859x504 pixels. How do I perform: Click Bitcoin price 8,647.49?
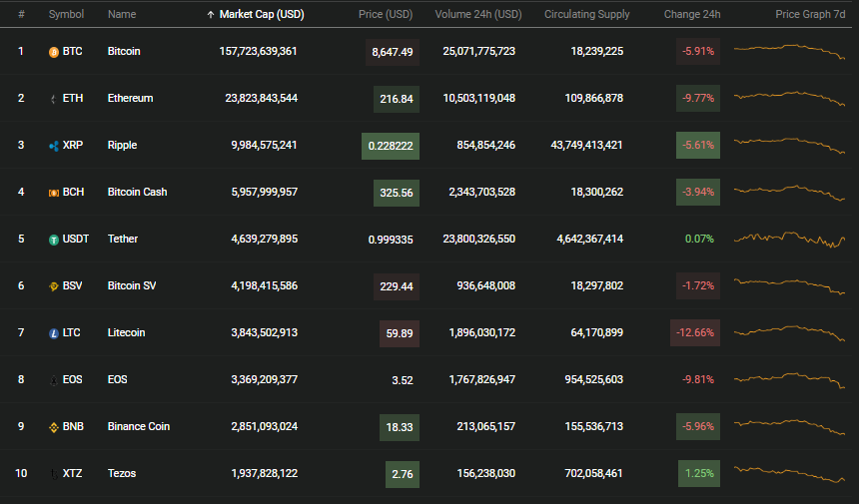tap(393, 52)
